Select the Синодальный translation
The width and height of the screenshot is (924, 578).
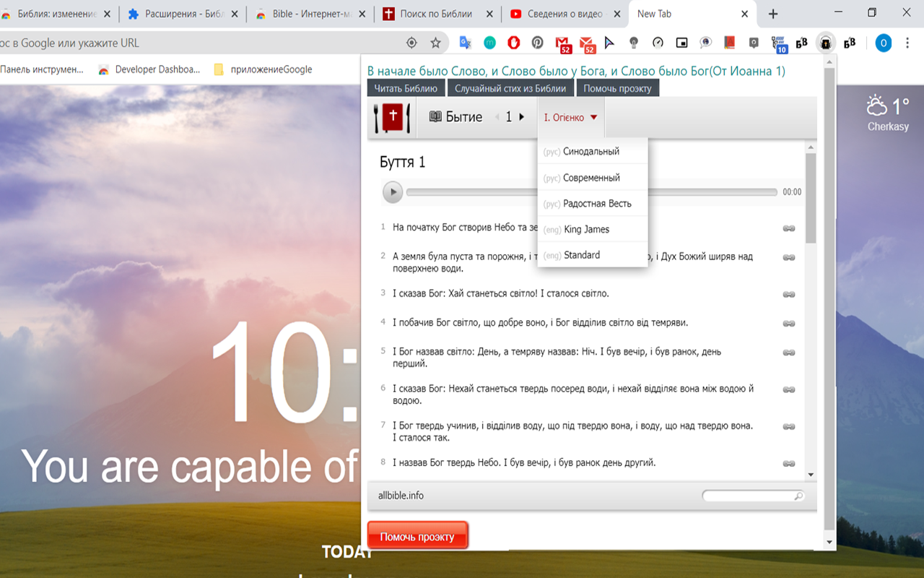tap(593, 152)
